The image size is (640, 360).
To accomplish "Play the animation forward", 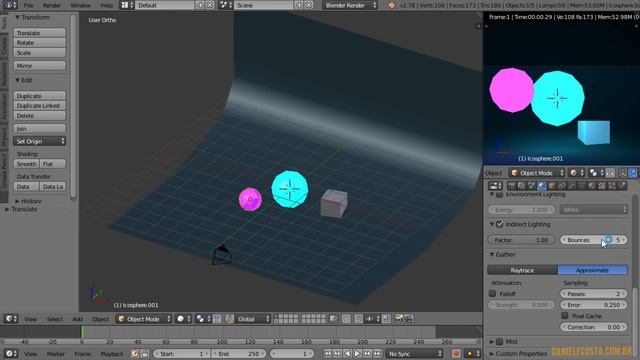I will 358,353.
